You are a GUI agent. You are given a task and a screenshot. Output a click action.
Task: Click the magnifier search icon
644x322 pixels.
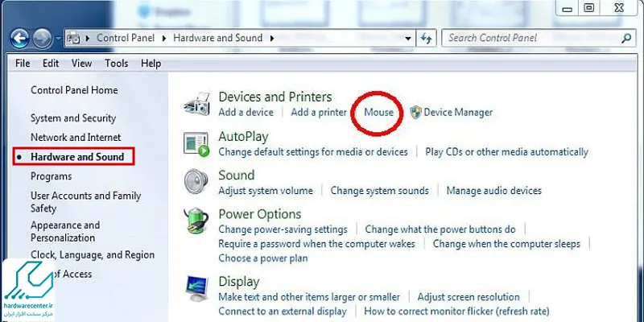coord(626,39)
